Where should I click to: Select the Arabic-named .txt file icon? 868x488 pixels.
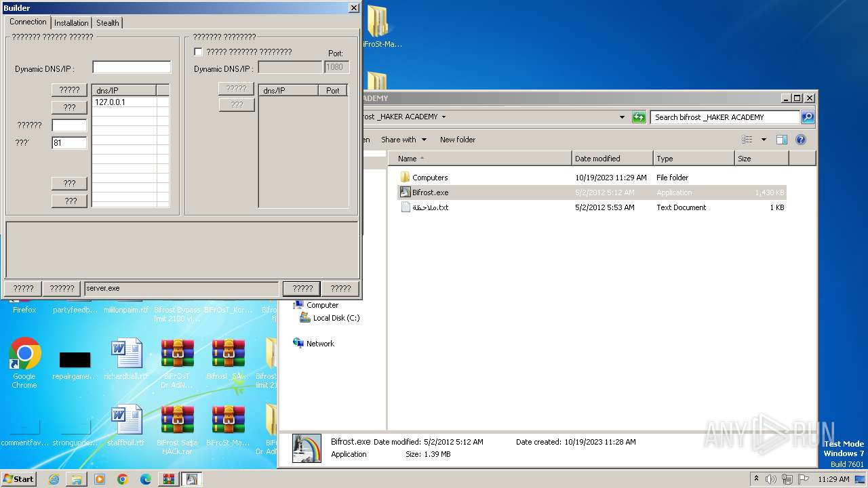(405, 207)
